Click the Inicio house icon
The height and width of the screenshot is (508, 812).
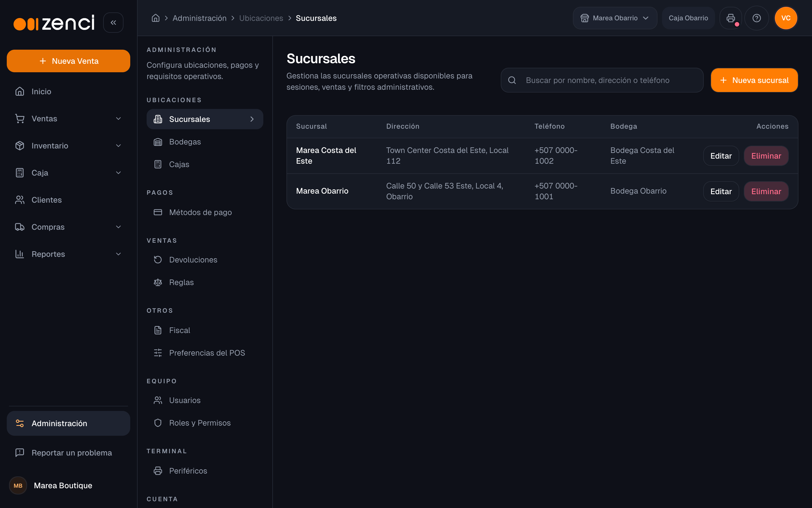[x=20, y=91]
